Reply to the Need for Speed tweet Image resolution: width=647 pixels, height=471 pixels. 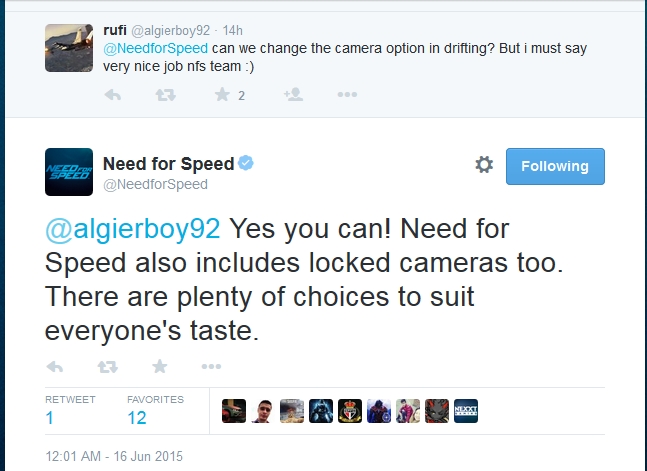pyautogui.click(x=54, y=367)
